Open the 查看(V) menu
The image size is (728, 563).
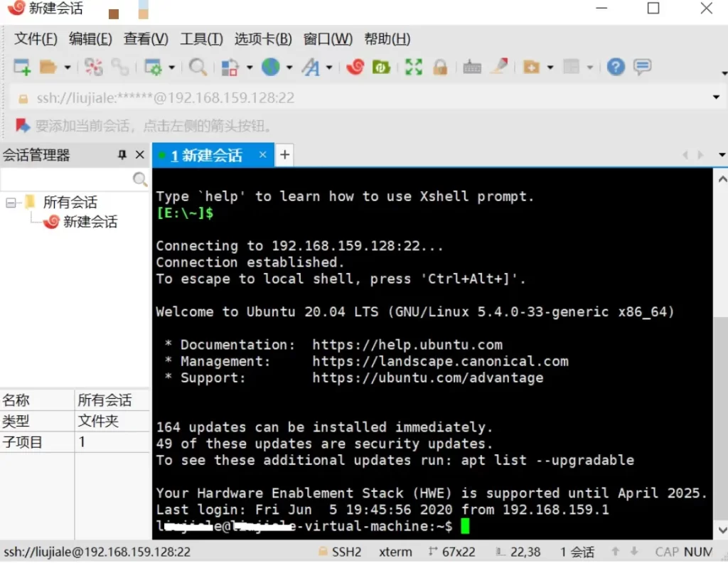pyautogui.click(x=146, y=39)
